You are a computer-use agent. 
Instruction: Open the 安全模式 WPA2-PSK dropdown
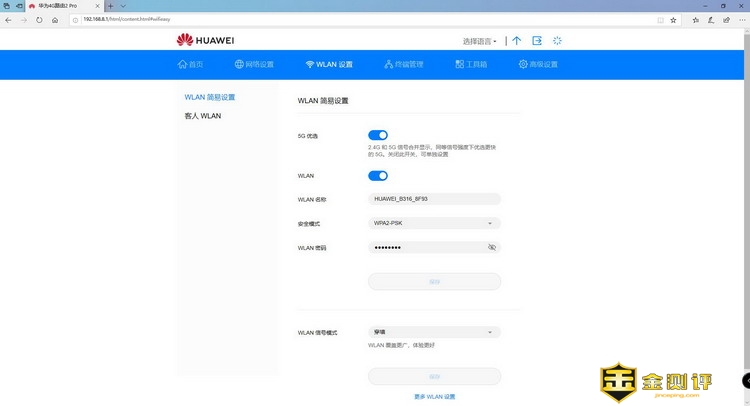pyautogui.click(x=434, y=223)
